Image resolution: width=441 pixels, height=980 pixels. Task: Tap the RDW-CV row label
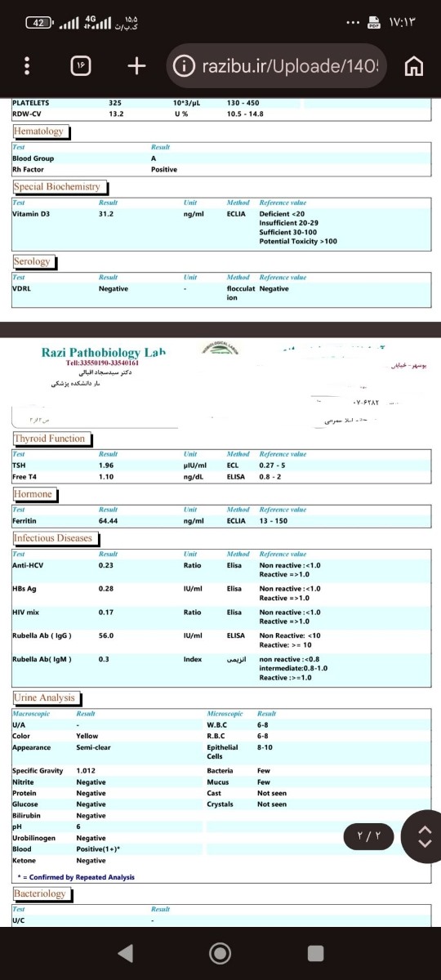click(26, 114)
